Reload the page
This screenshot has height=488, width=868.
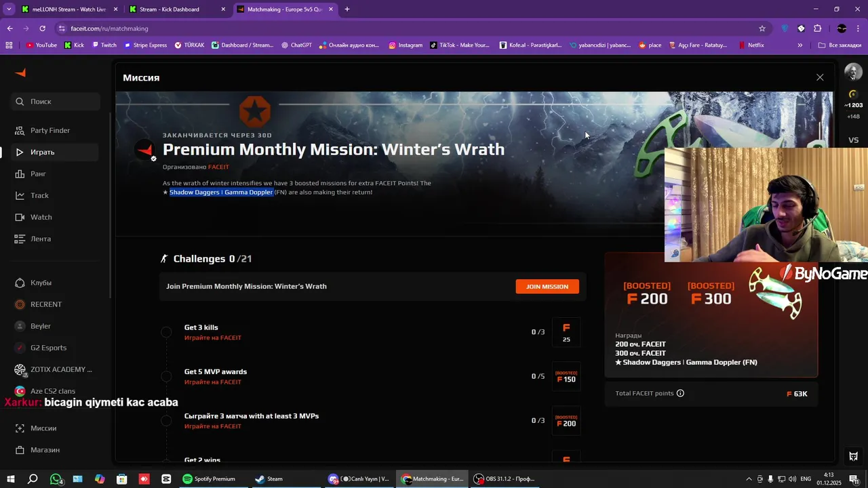[42, 28]
